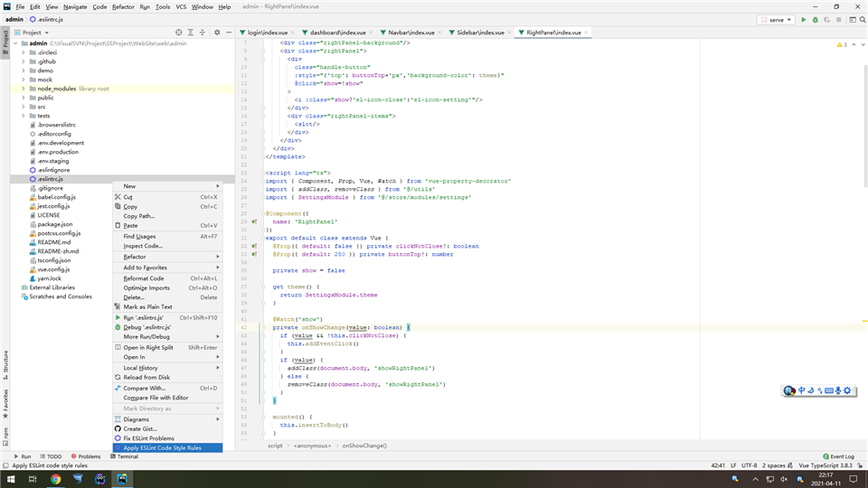The image size is (868, 488).
Task: Close the RightPanel\index.vue tab
Action: pos(587,33)
